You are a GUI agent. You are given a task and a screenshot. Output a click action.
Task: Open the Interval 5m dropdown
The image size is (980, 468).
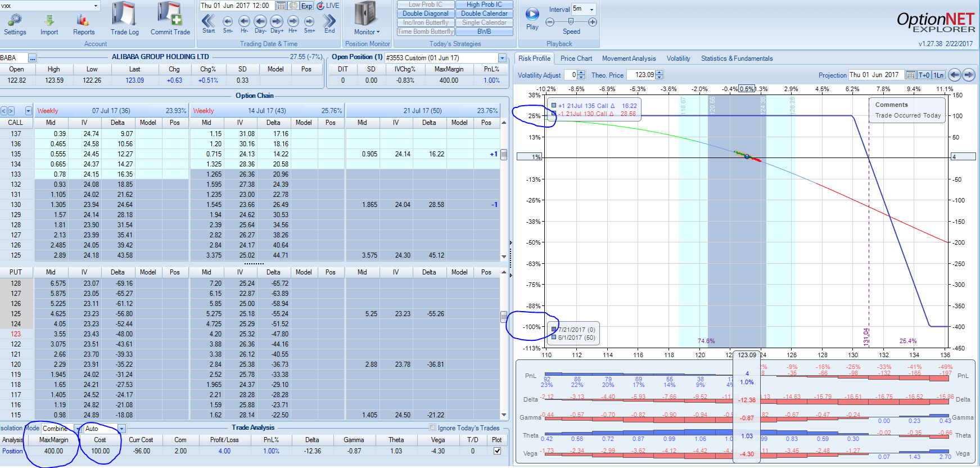(x=591, y=9)
